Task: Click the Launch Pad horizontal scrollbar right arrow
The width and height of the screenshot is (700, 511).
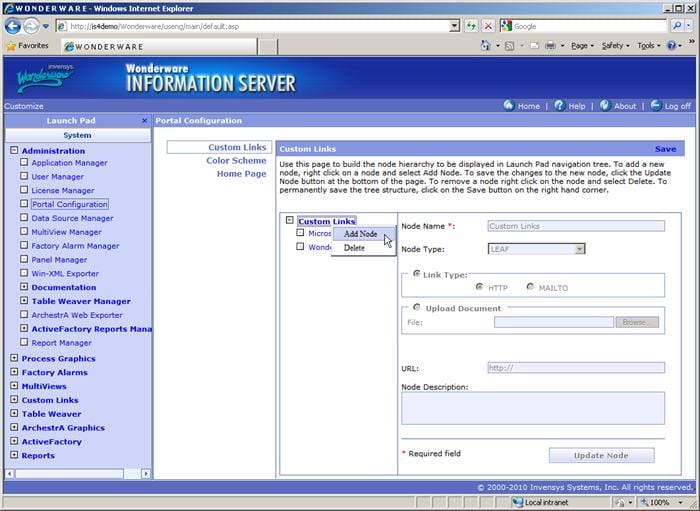Action: click(x=146, y=474)
